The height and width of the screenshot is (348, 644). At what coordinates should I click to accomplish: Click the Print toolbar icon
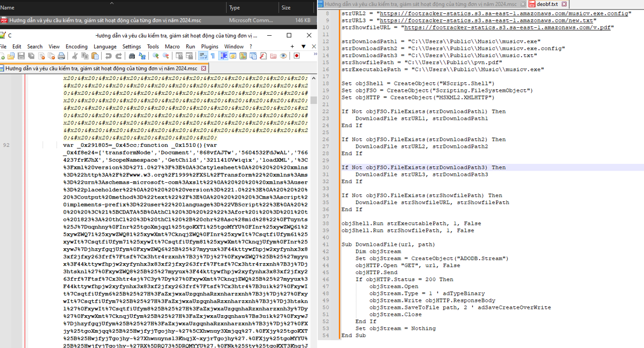click(61, 56)
